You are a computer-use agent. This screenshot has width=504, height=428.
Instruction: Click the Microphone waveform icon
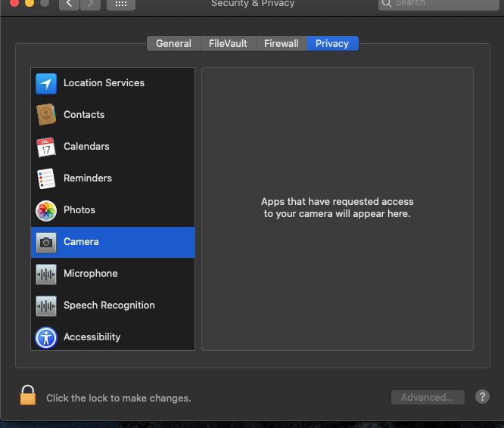coord(46,274)
